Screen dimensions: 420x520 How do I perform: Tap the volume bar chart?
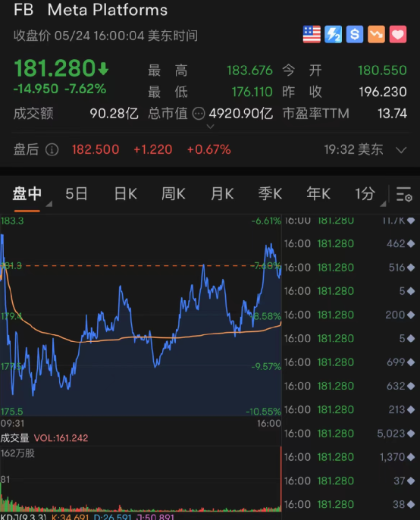141,479
